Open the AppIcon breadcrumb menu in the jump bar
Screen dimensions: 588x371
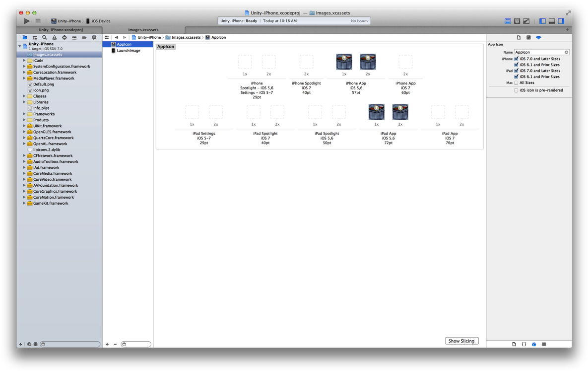[215, 37]
